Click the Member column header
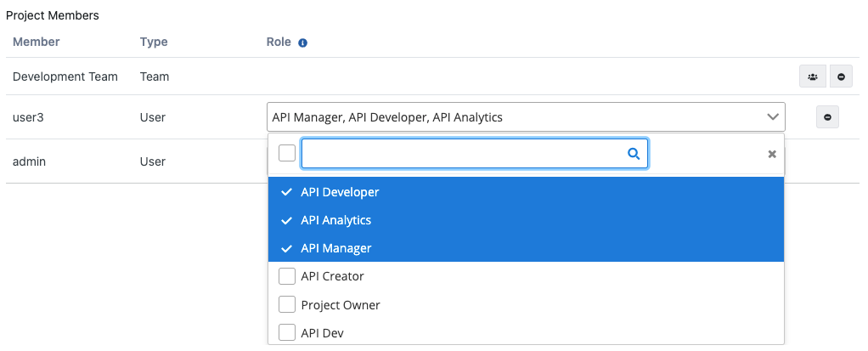 coord(37,42)
